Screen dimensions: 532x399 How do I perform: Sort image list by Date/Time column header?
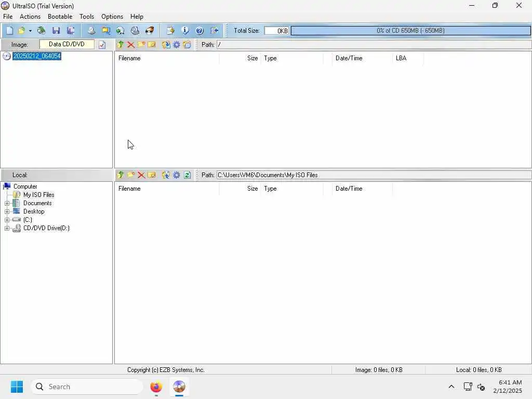click(362, 58)
